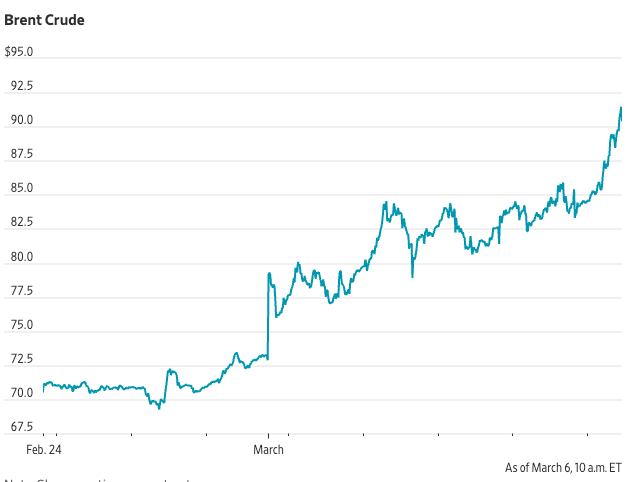
Task: Click the 75.0 y-axis label
Action: point(21,325)
